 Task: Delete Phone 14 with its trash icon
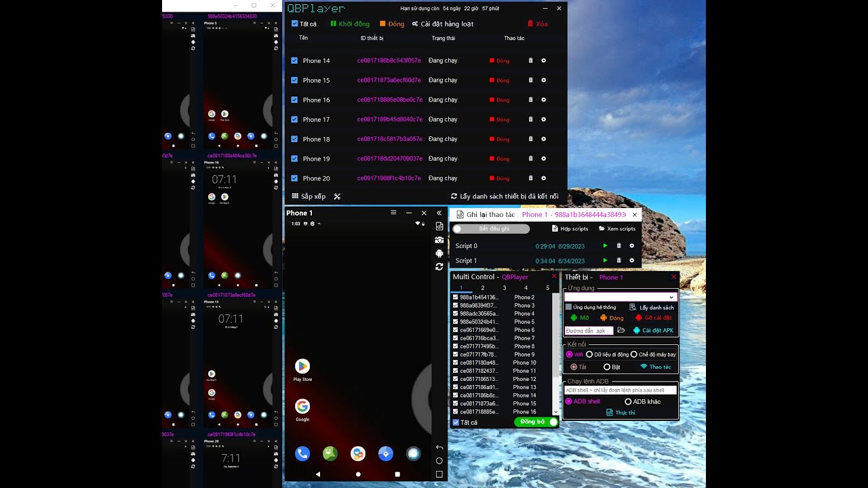click(531, 60)
